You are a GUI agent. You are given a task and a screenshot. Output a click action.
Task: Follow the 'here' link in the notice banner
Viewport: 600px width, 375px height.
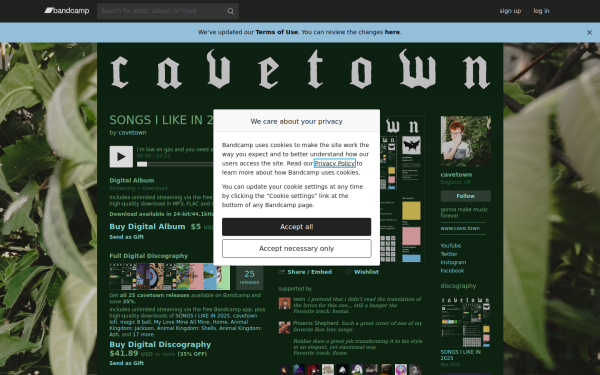(x=392, y=32)
